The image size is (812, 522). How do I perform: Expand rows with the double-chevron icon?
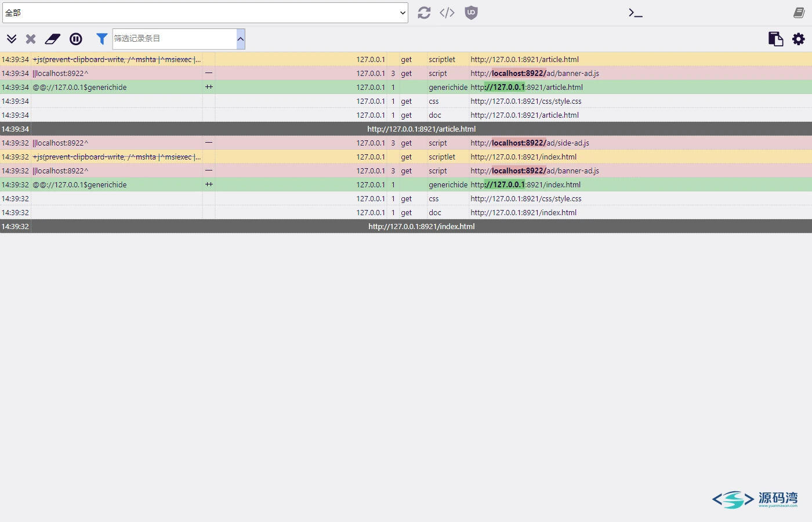[x=12, y=39]
